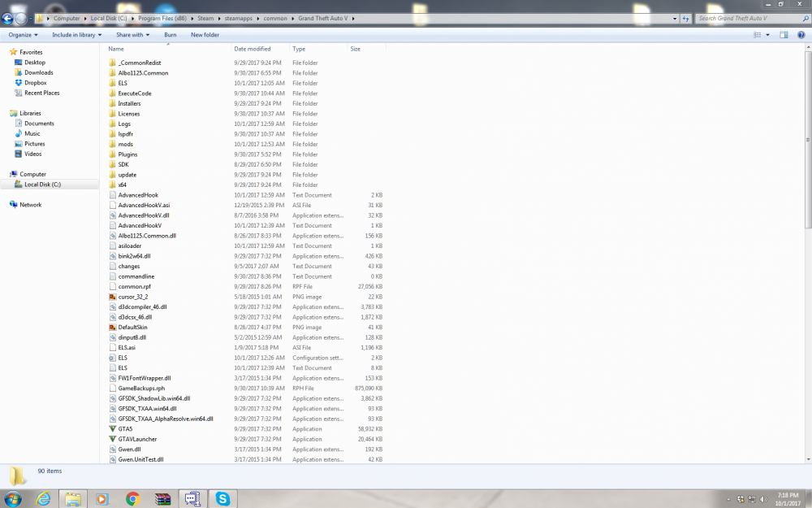
Task: Select the cursor_32_2 PNG image icon
Action: pyautogui.click(x=112, y=297)
